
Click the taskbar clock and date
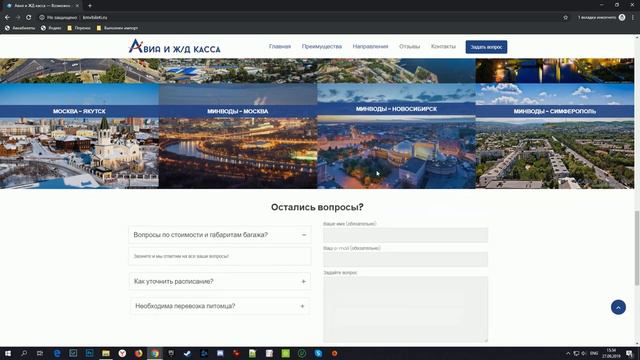point(611,353)
